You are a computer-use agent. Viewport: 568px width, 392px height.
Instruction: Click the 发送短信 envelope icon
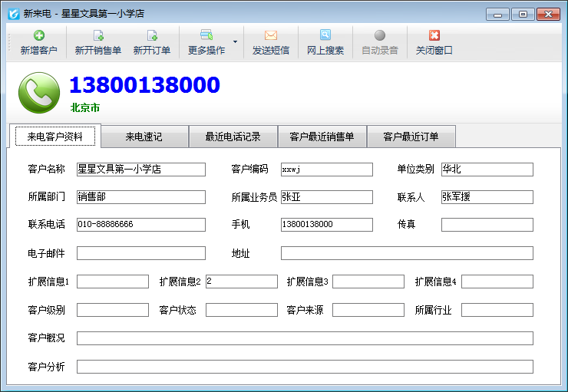[270, 35]
